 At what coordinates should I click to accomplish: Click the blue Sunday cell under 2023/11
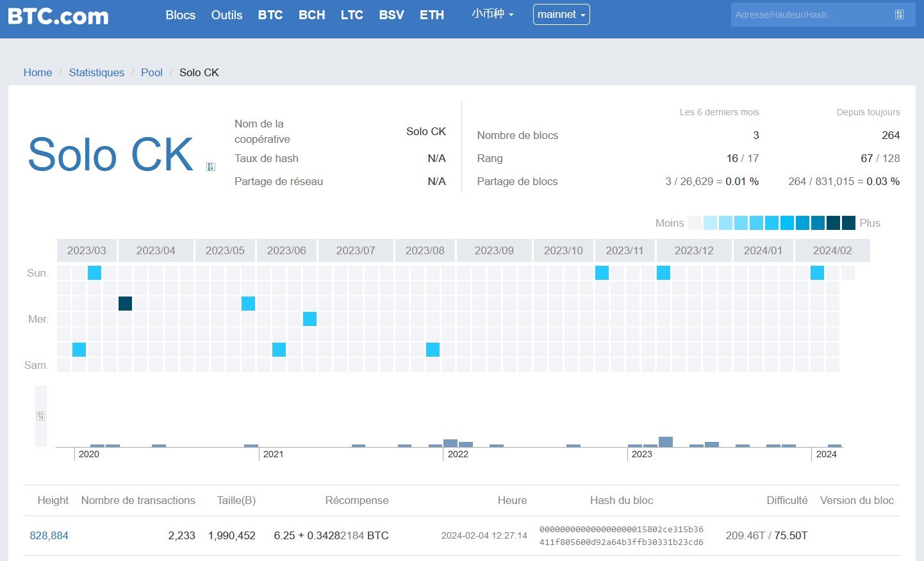click(x=602, y=273)
